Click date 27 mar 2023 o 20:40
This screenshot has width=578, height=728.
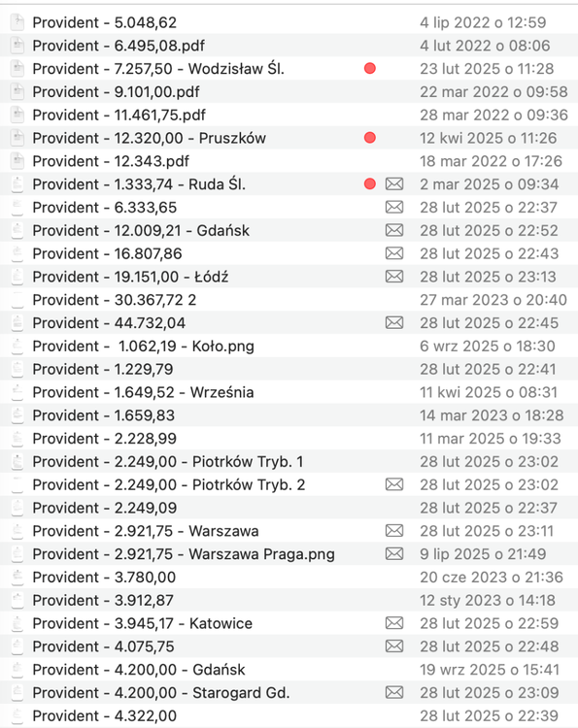pyautogui.click(x=493, y=300)
